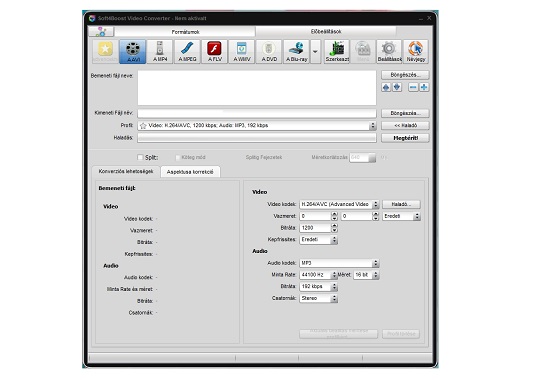
Task: Toggle the Köteg mód checkbox
Action: point(177,158)
